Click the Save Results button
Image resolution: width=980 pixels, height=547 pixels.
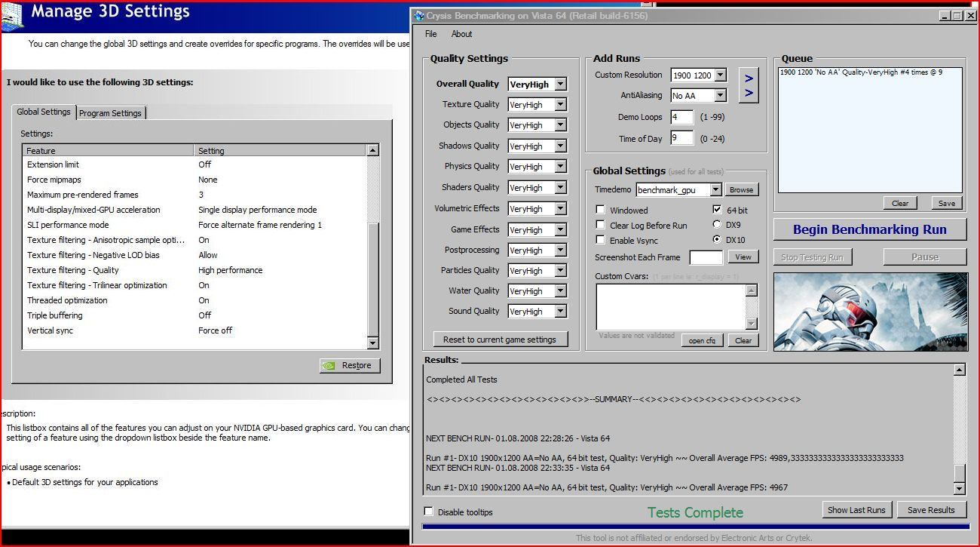point(931,510)
